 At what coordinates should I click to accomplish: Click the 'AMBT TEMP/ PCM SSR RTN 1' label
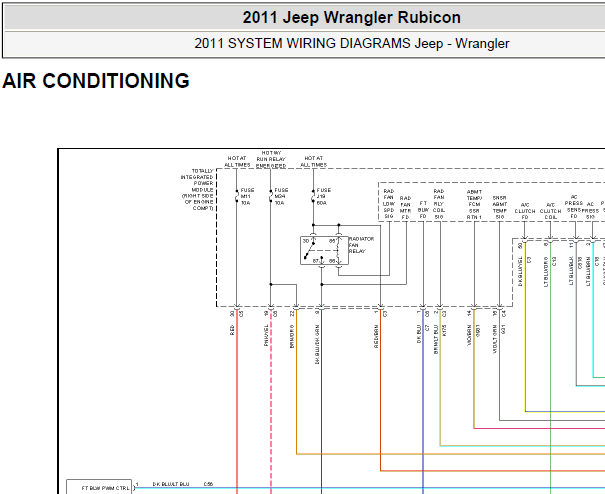474,204
